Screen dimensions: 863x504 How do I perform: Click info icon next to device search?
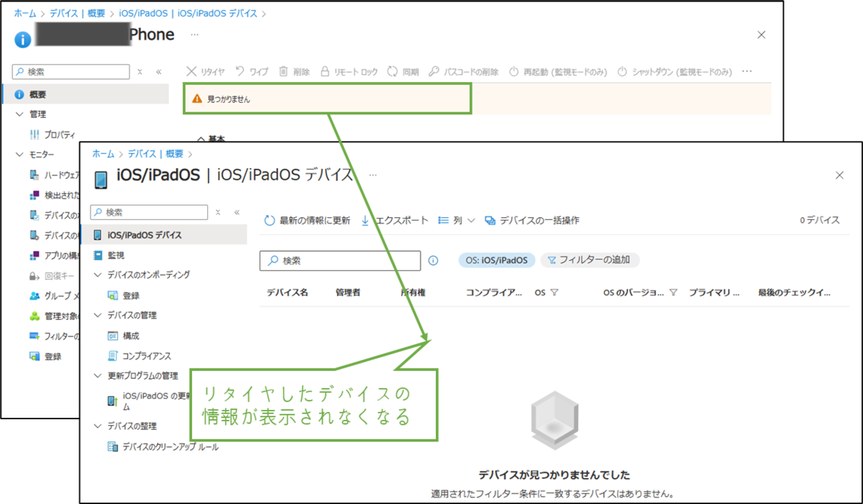pos(433,261)
